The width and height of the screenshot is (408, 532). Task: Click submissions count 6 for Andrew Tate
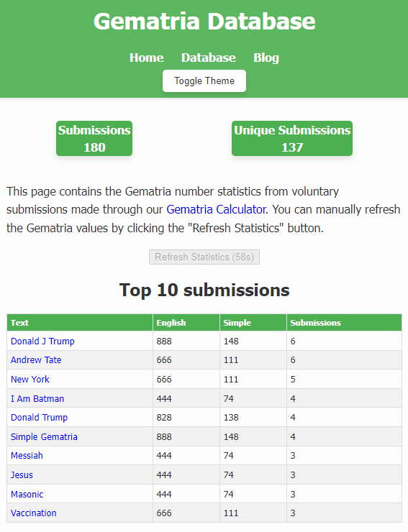[x=293, y=359]
